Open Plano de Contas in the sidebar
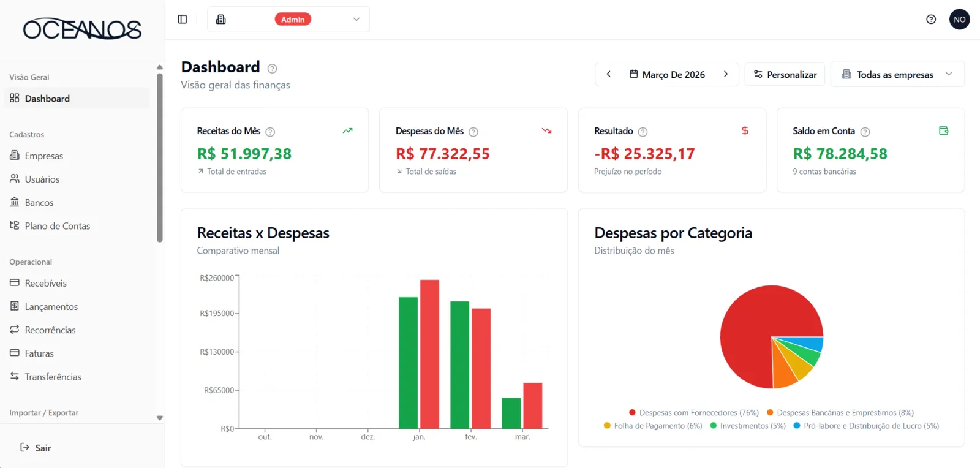The image size is (980, 468). (x=77, y=225)
